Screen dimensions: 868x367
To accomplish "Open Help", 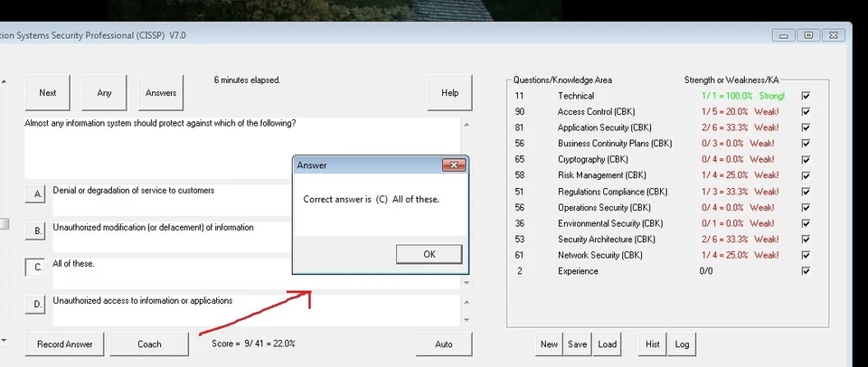I will point(449,93).
